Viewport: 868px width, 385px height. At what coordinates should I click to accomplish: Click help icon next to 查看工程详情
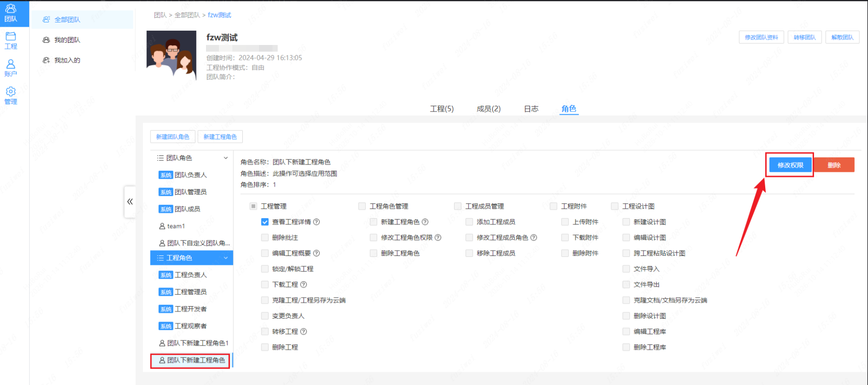[316, 222]
